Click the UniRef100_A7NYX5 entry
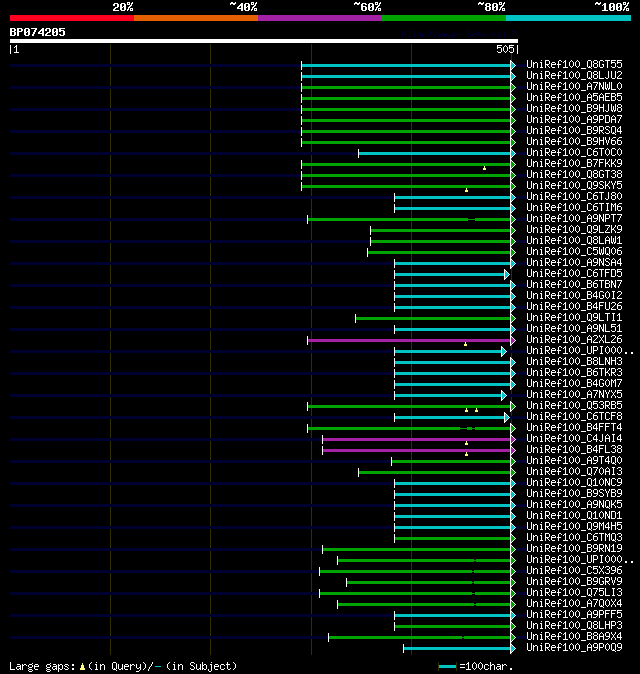Viewport: 640px width, 674px height. pos(574,395)
